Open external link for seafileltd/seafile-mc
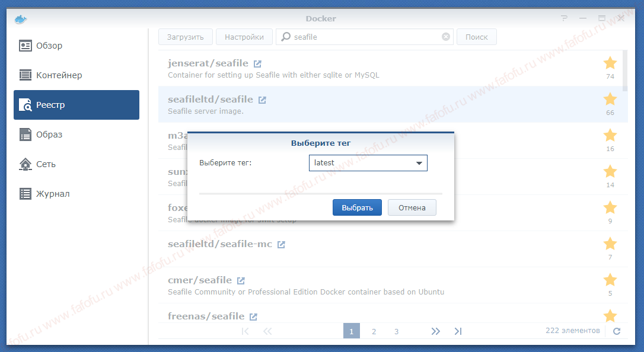 click(x=281, y=245)
